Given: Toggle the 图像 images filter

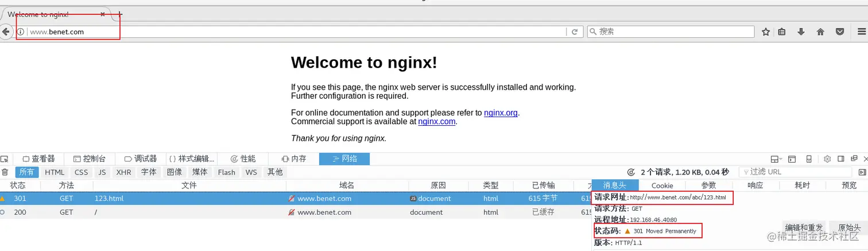Looking at the screenshot, I should pyautogui.click(x=175, y=172).
